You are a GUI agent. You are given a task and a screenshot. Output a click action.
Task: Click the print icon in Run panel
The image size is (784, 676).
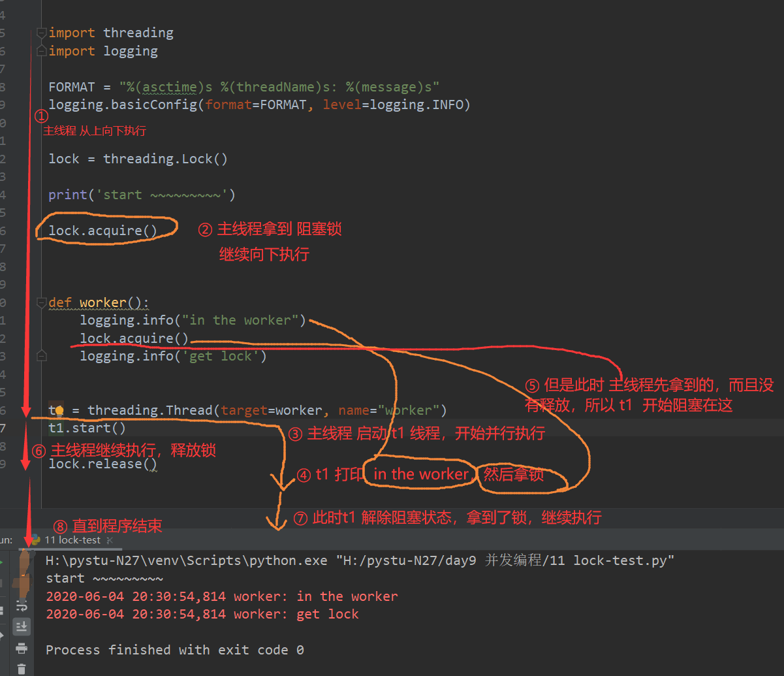22,648
